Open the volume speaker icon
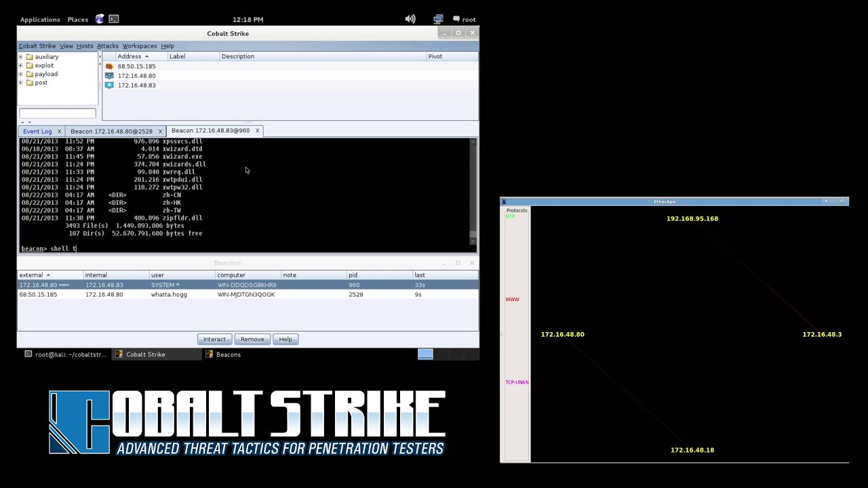Viewport: 868px width, 488px height. (x=410, y=19)
